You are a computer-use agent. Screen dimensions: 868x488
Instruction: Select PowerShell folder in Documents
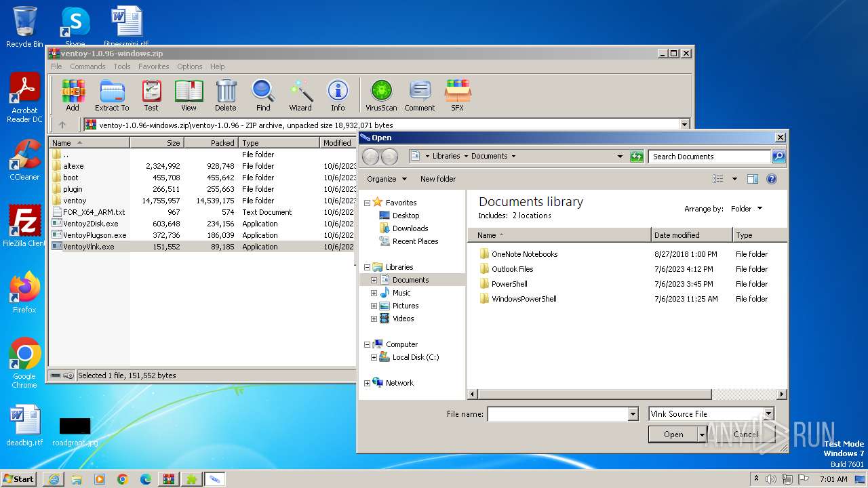509,284
